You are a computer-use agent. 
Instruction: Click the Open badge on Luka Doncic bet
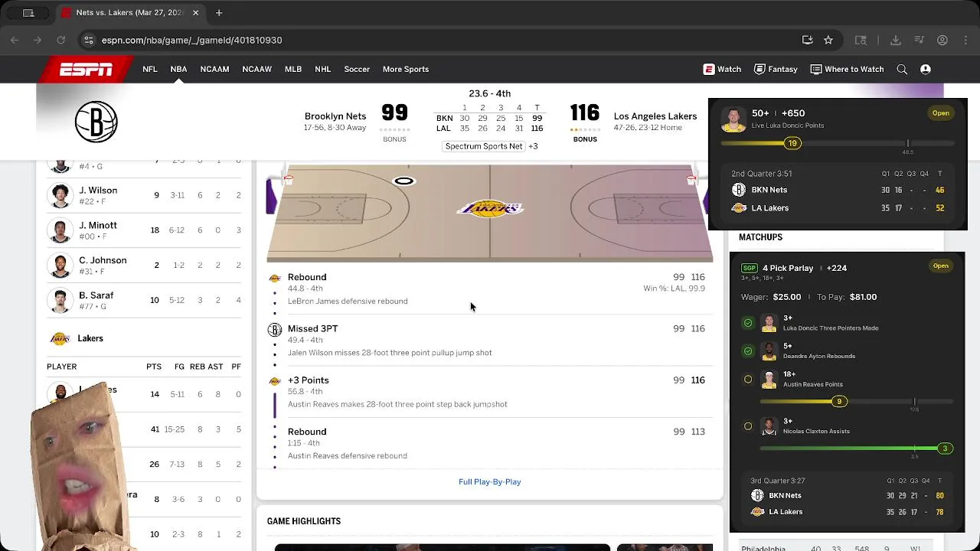point(941,113)
